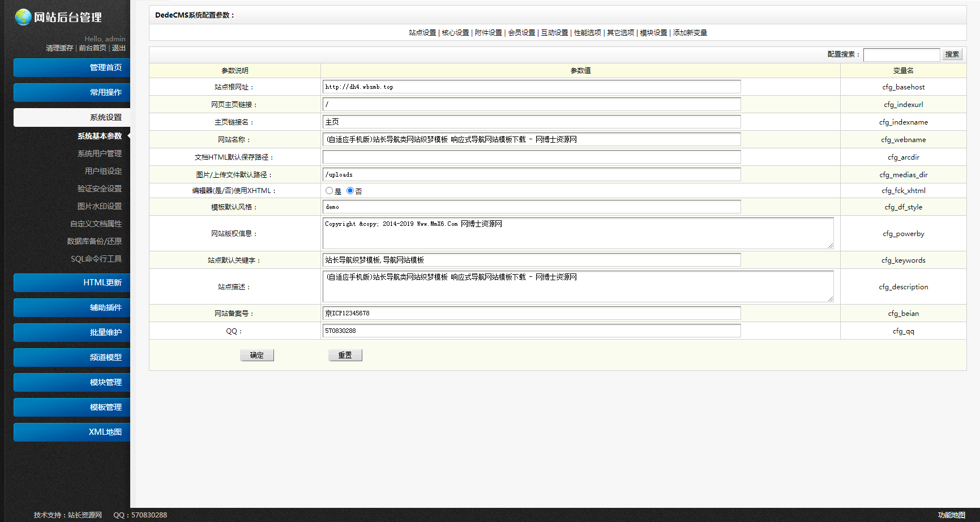Open the 前台首页 link

pos(92,48)
